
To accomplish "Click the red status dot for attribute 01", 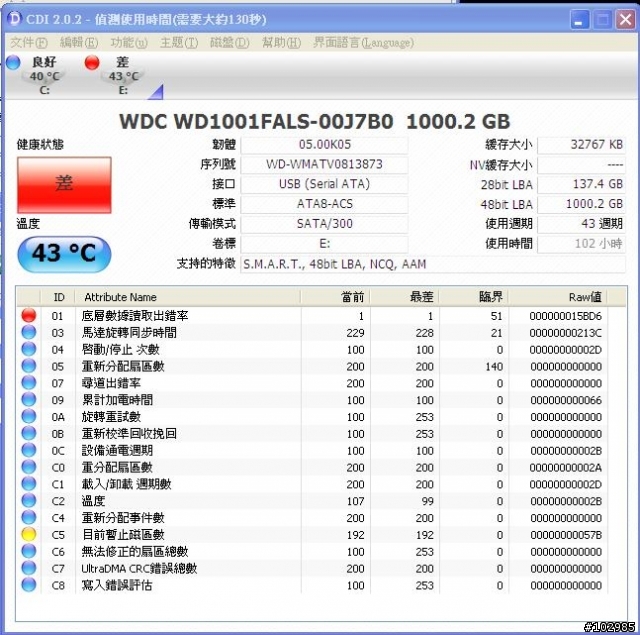I will point(29,315).
